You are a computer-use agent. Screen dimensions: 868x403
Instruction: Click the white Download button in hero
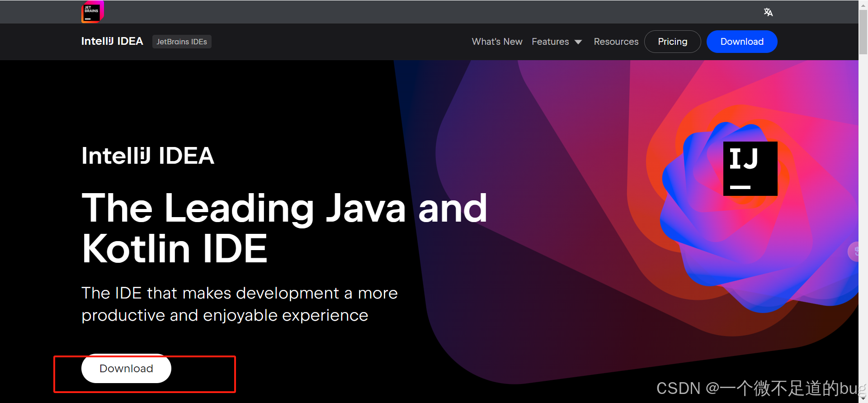click(x=126, y=369)
